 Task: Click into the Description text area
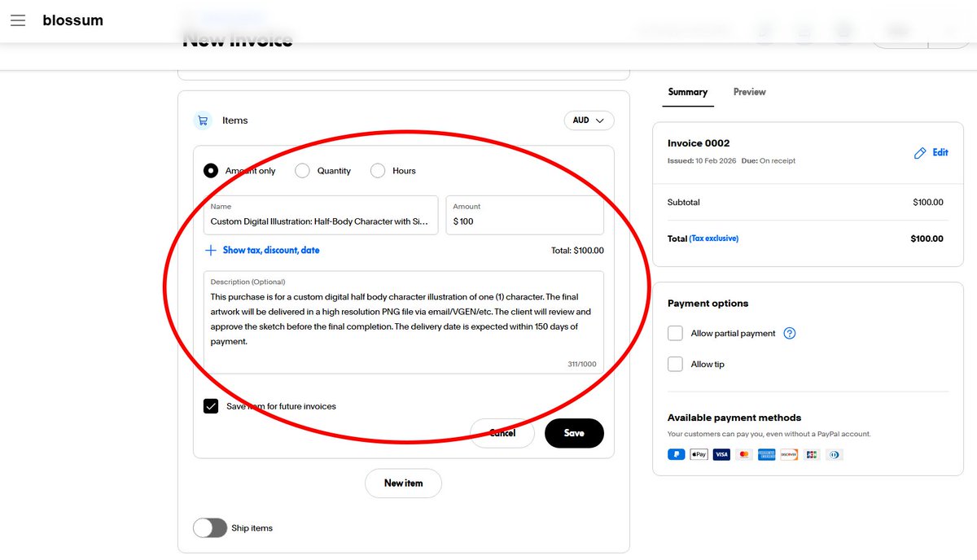(404, 322)
